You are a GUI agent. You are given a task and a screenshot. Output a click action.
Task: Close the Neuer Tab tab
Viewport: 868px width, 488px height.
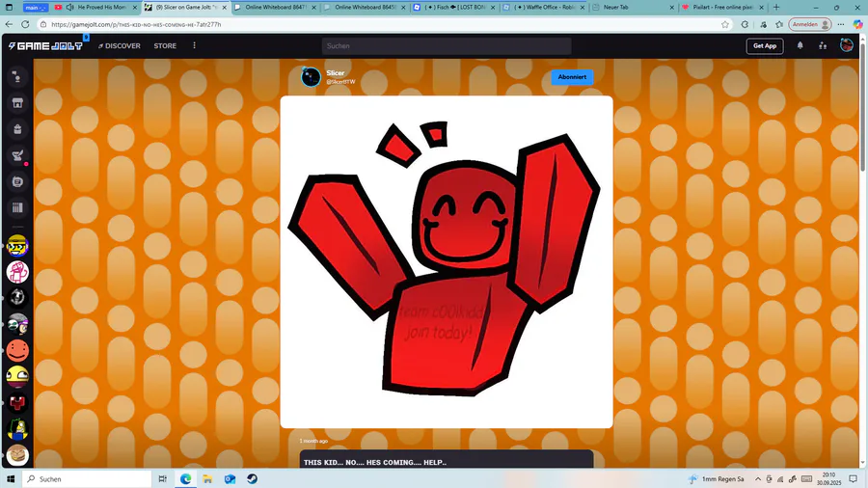tap(671, 7)
